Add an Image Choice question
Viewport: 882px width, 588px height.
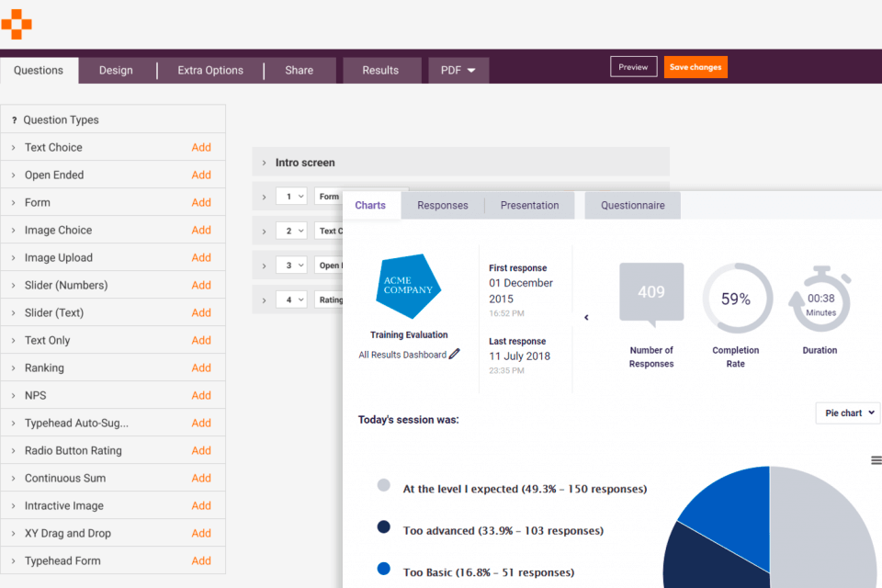[x=201, y=230]
